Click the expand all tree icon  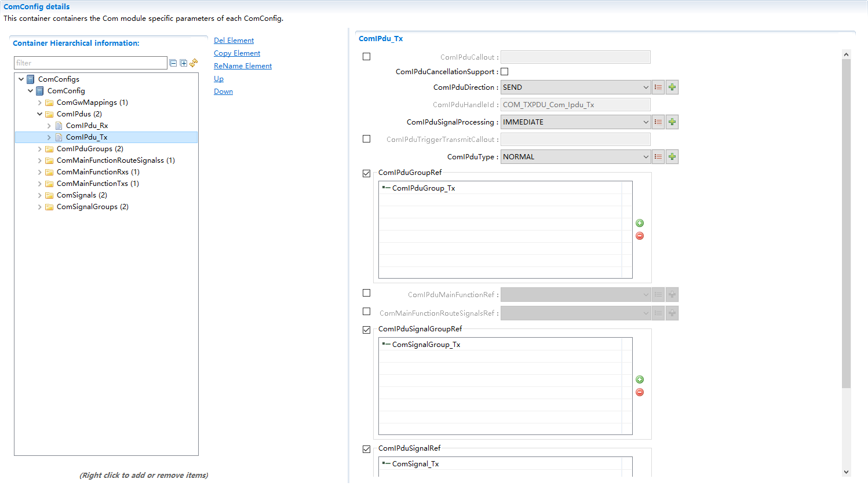(183, 63)
